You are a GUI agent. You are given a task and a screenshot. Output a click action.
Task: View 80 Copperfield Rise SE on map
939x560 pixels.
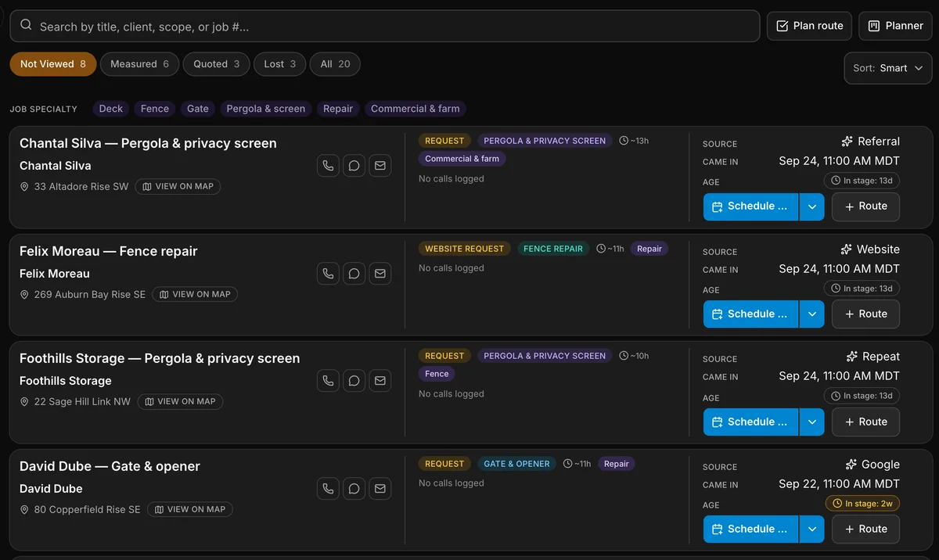coord(190,510)
